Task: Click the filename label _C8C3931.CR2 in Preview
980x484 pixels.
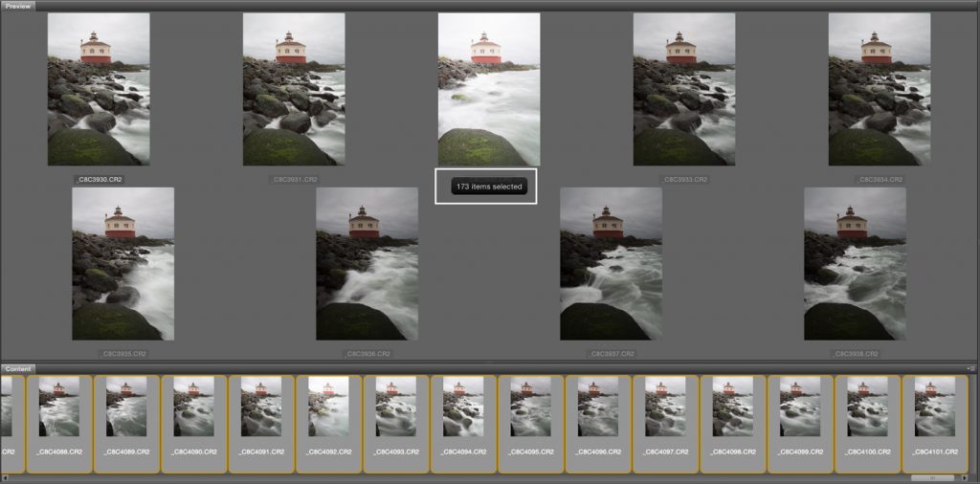Action: pos(294,179)
